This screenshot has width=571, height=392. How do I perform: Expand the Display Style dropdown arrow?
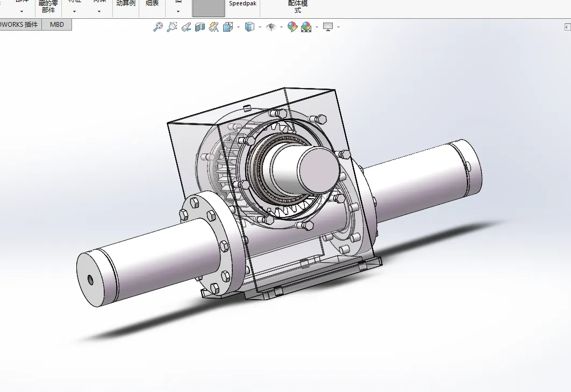[x=260, y=27]
